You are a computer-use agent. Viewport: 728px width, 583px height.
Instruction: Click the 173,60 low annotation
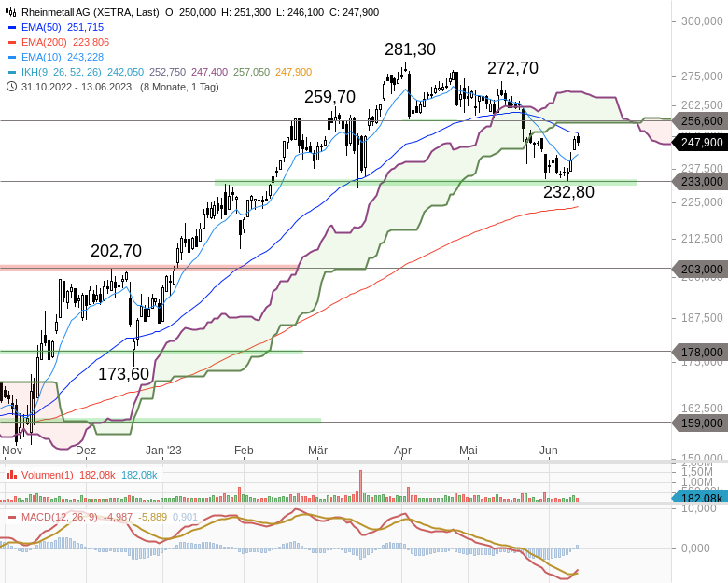point(123,374)
